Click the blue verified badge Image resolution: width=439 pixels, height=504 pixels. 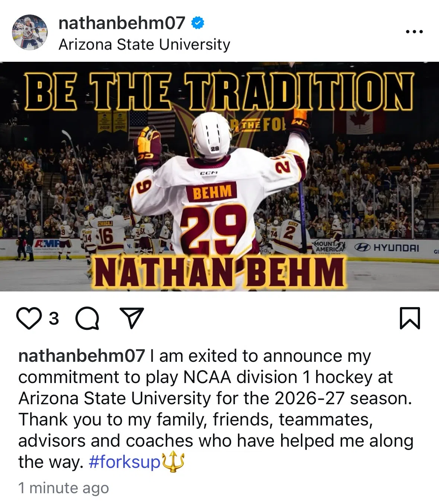coord(198,23)
